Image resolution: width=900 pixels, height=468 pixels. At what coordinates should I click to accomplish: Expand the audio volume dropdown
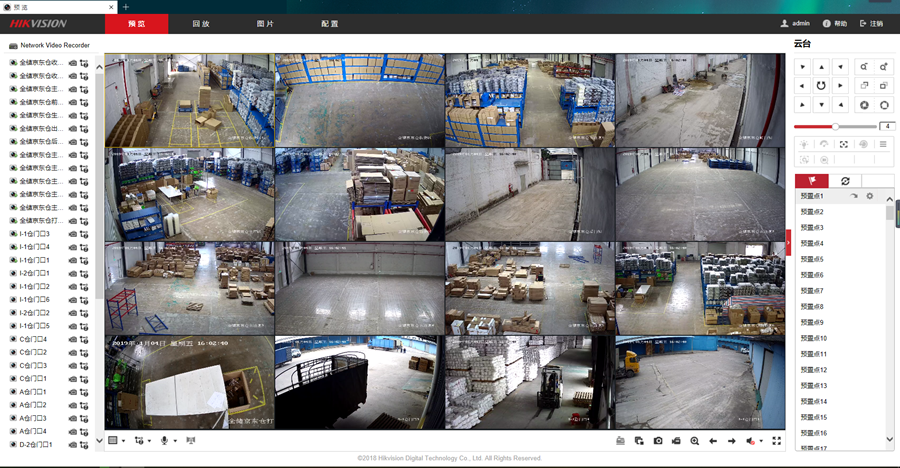761,441
